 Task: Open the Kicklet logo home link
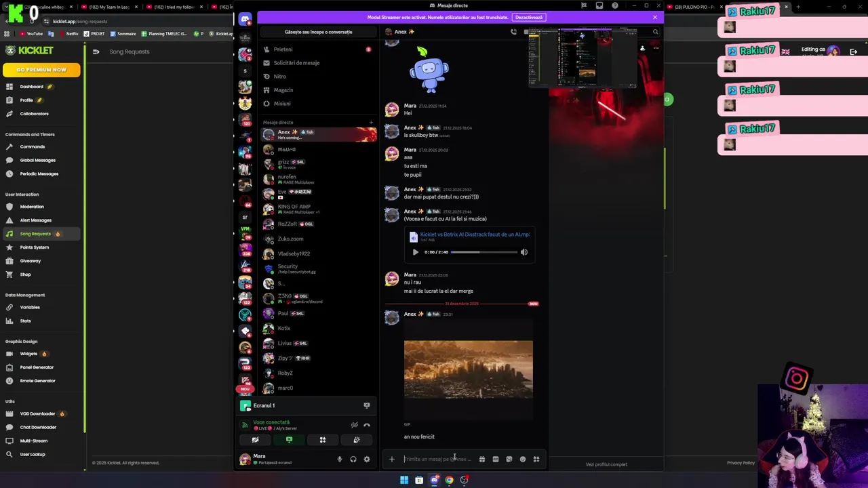coord(28,50)
